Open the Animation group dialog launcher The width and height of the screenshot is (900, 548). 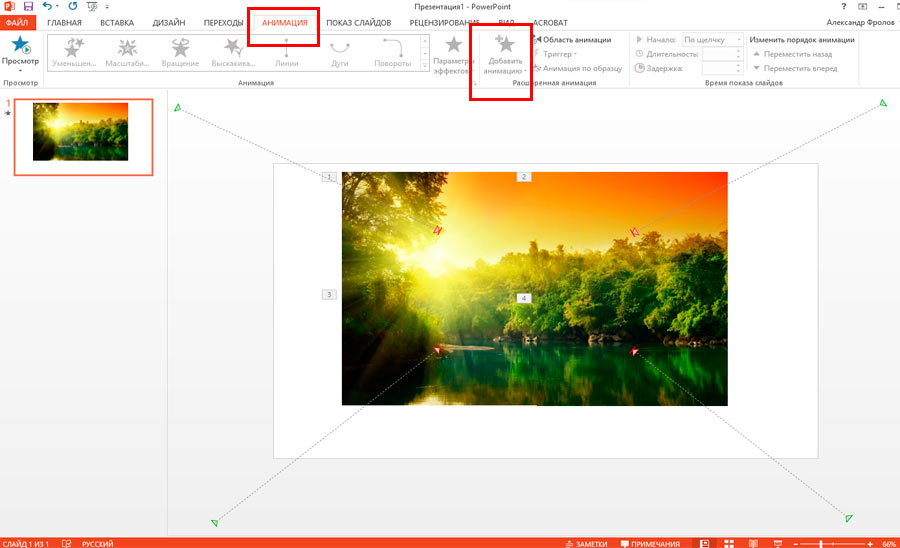pyautogui.click(x=475, y=83)
